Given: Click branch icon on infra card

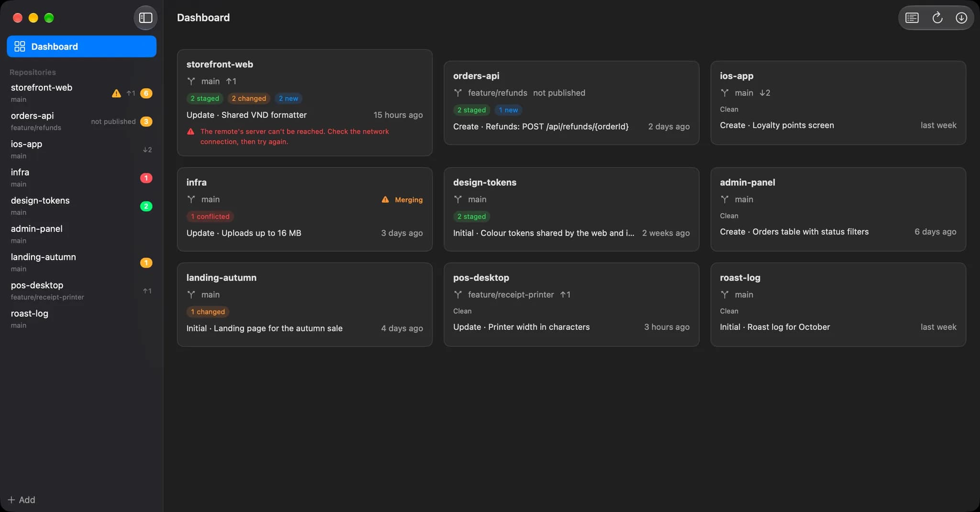Looking at the screenshot, I should pyautogui.click(x=191, y=200).
